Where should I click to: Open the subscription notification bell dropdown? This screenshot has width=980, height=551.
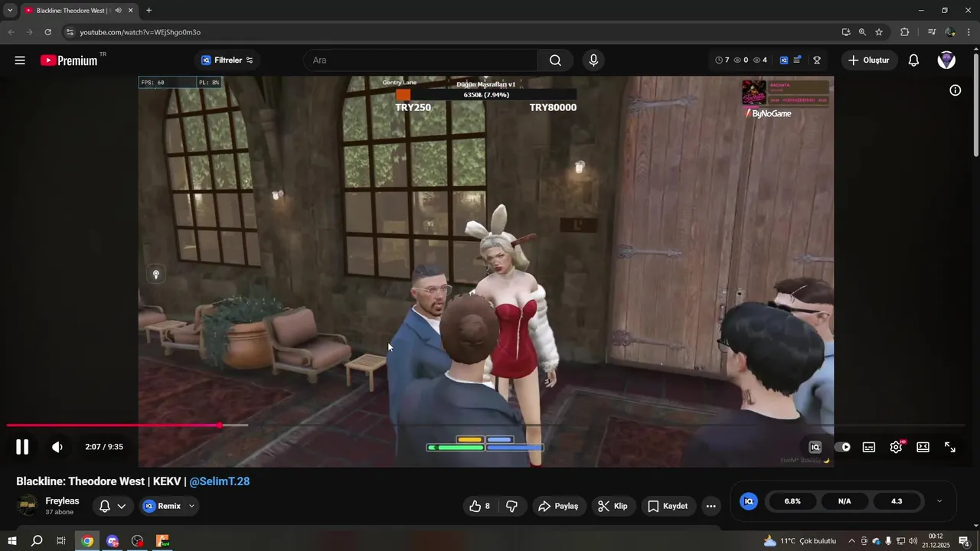pyautogui.click(x=113, y=506)
